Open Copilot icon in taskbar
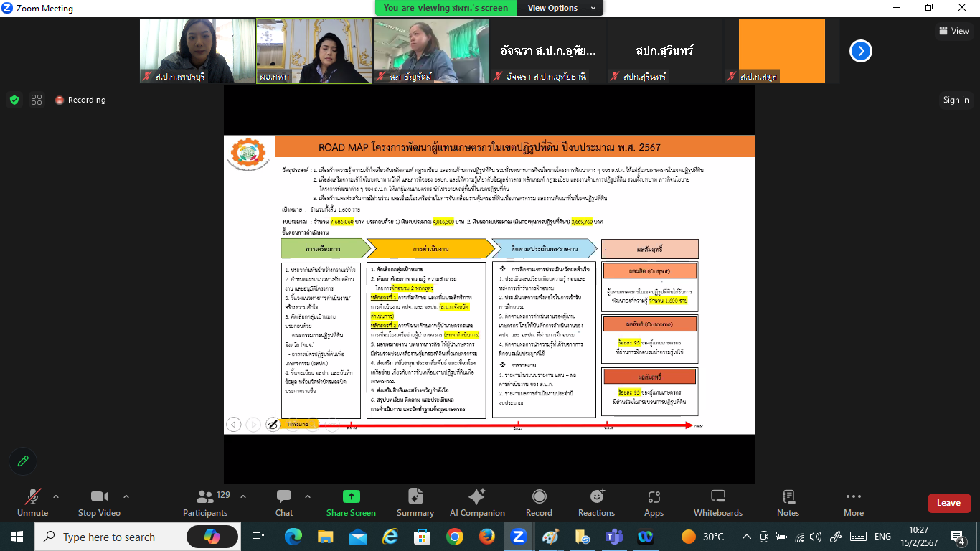 (x=212, y=537)
